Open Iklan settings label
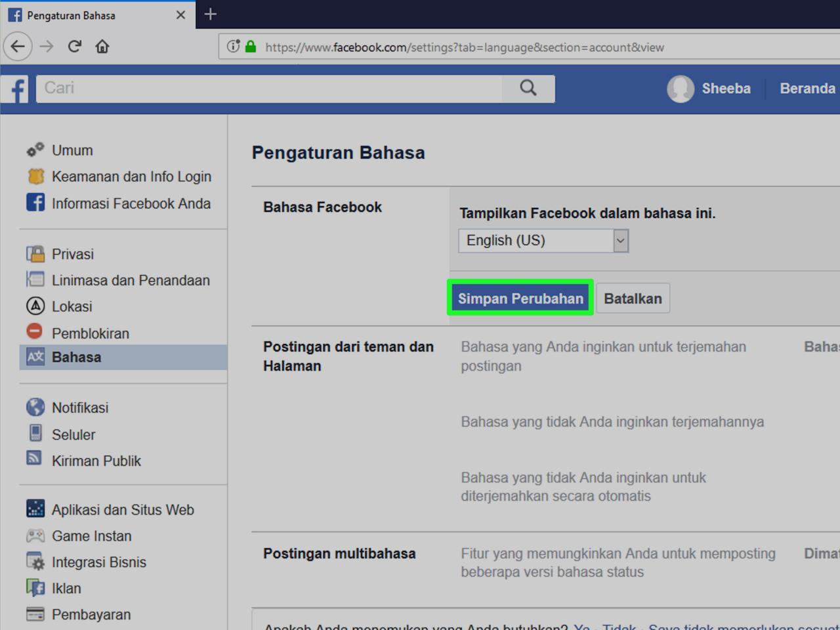 tap(66, 589)
